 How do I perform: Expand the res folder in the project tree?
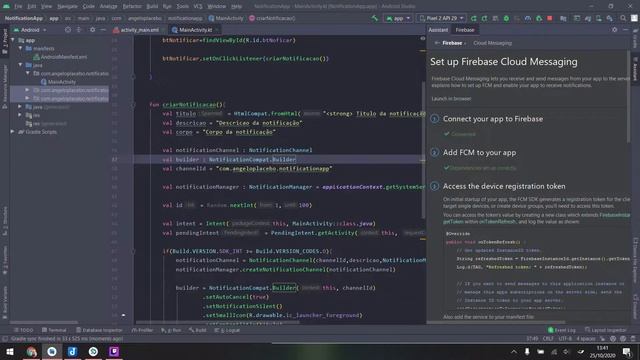(20, 115)
